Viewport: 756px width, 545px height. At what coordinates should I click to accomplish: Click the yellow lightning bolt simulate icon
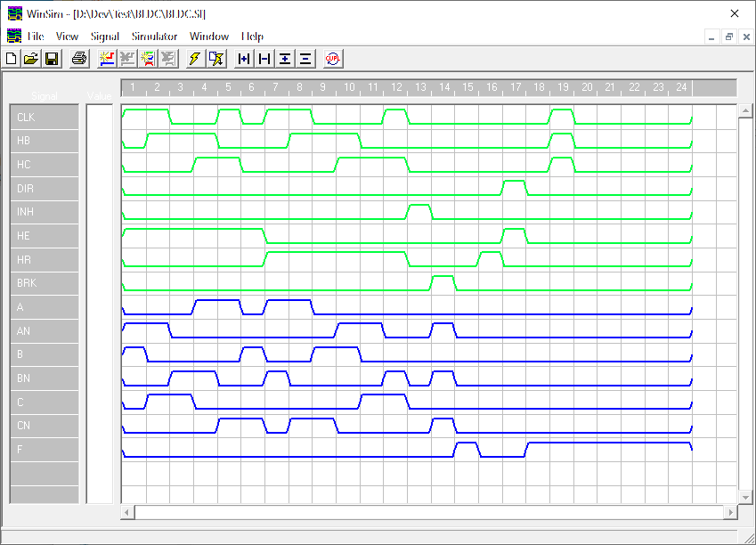(194, 59)
